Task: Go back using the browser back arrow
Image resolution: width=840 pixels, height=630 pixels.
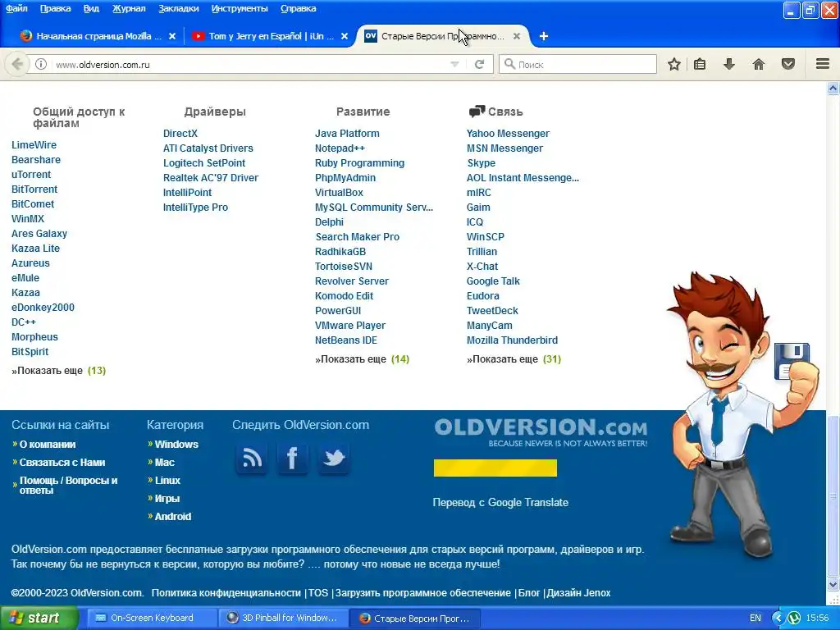Action: [17, 64]
